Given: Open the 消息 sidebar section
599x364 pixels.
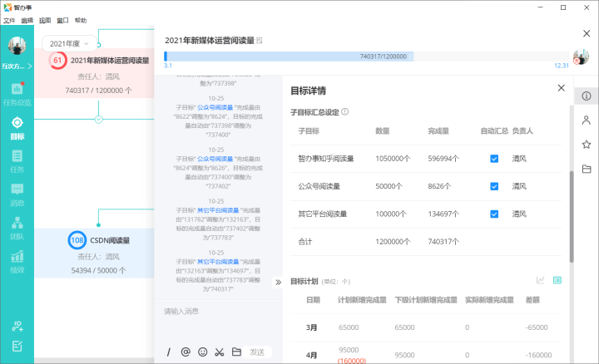Looking at the screenshot, I should [x=17, y=194].
